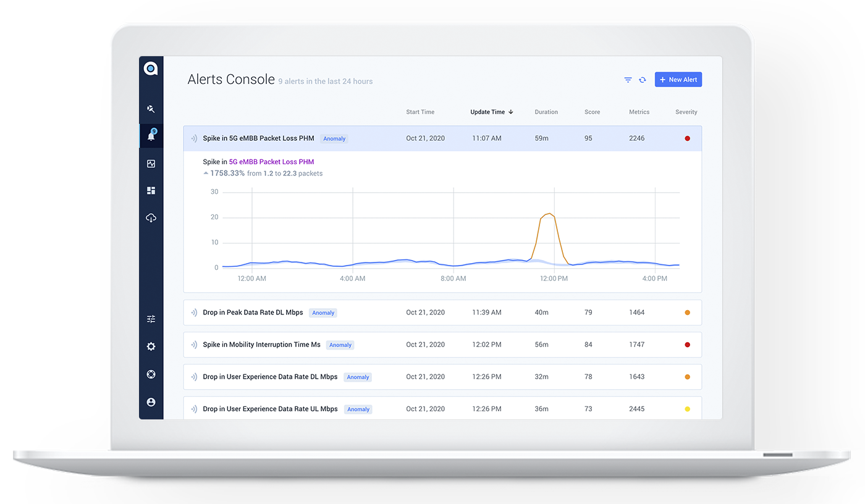
Task: Click the refresh icon beside New Alert
Action: [643, 80]
